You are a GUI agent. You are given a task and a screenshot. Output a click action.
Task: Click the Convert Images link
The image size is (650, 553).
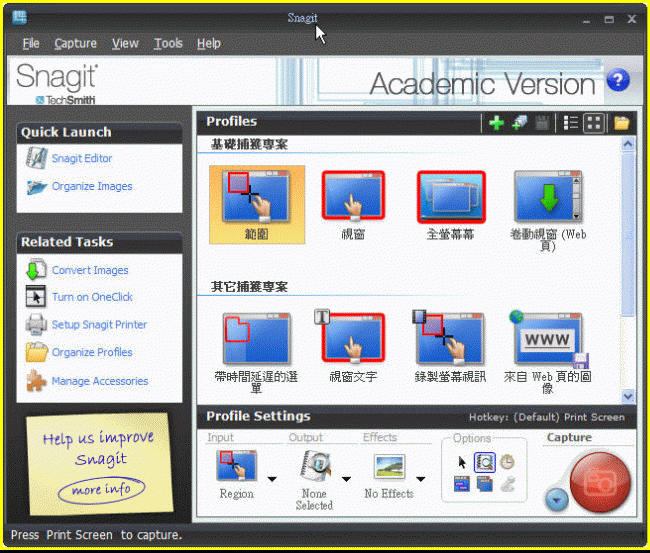pyautogui.click(x=90, y=270)
